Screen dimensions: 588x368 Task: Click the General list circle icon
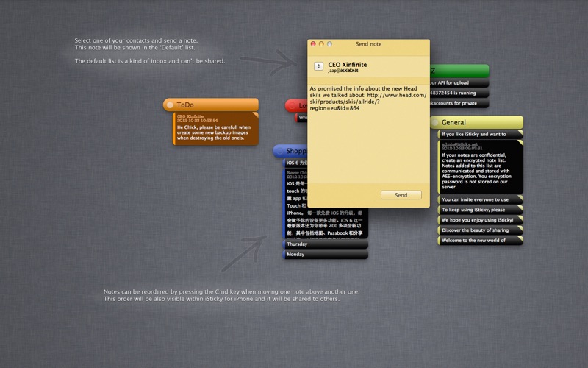click(434, 122)
